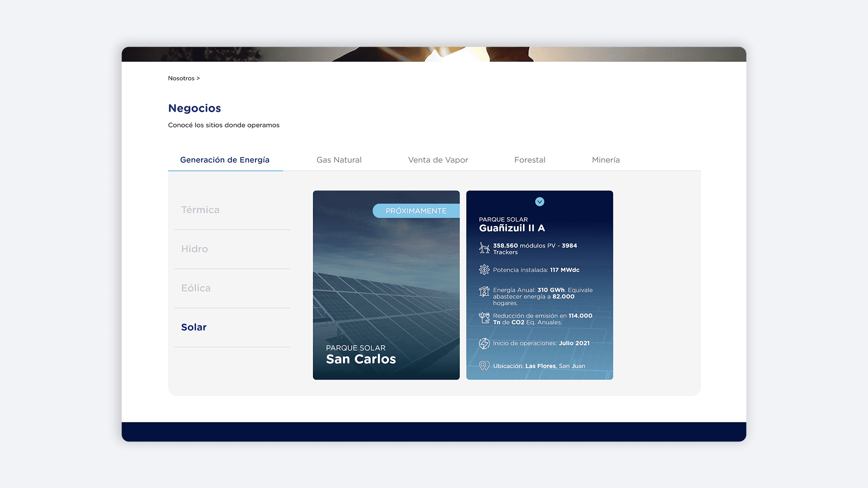Switch to the Gas Natural tab

click(339, 160)
